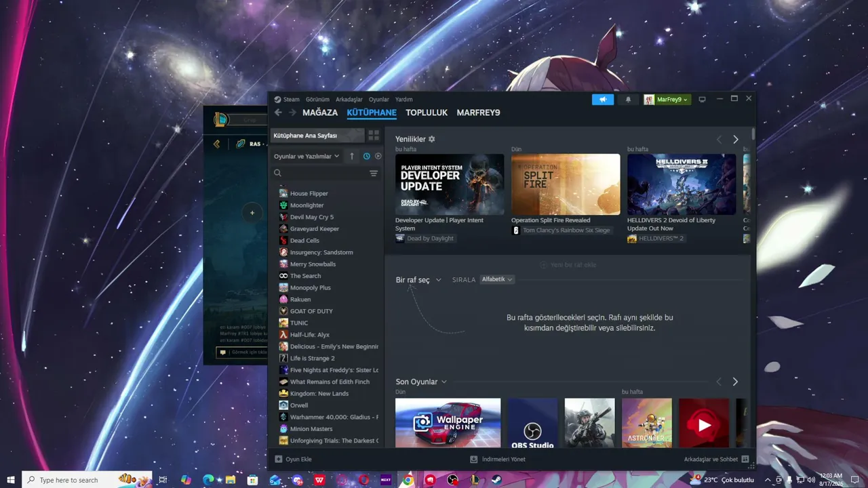This screenshot has width=868, height=488.
Task: Click the Orwell game icon
Action: (283, 405)
